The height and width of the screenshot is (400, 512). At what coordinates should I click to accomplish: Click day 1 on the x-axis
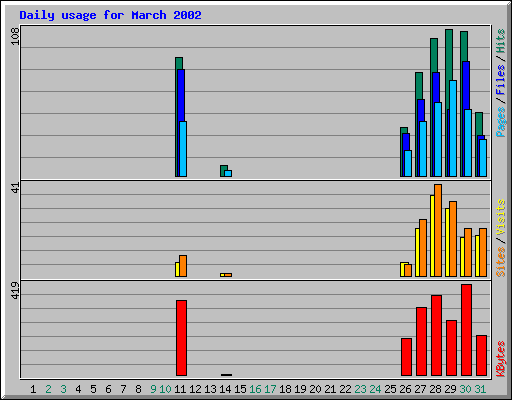33,389
